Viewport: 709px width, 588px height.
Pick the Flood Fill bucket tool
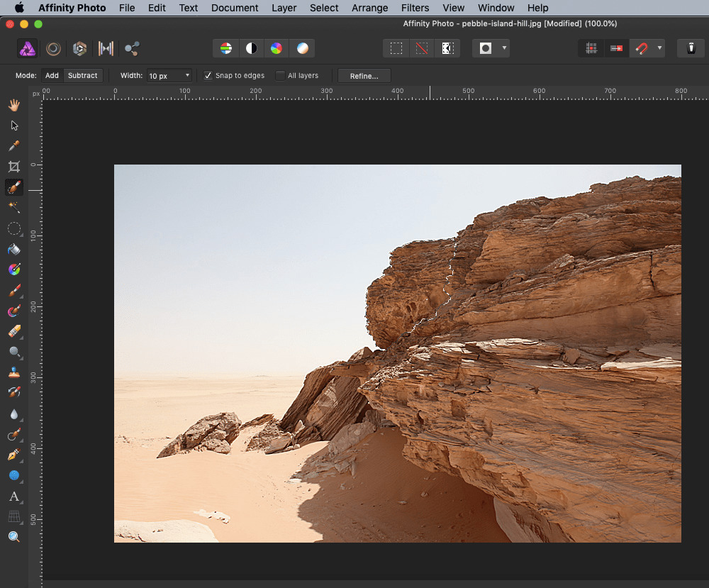[x=13, y=250]
